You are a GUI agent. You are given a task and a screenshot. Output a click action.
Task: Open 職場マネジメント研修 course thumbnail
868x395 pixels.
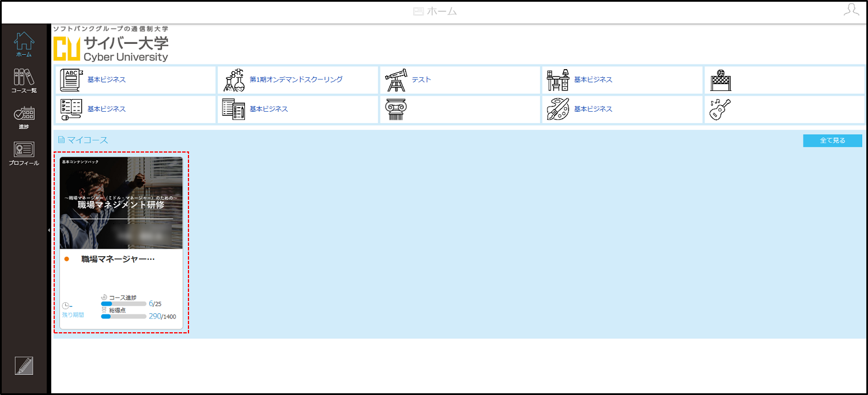(121, 203)
